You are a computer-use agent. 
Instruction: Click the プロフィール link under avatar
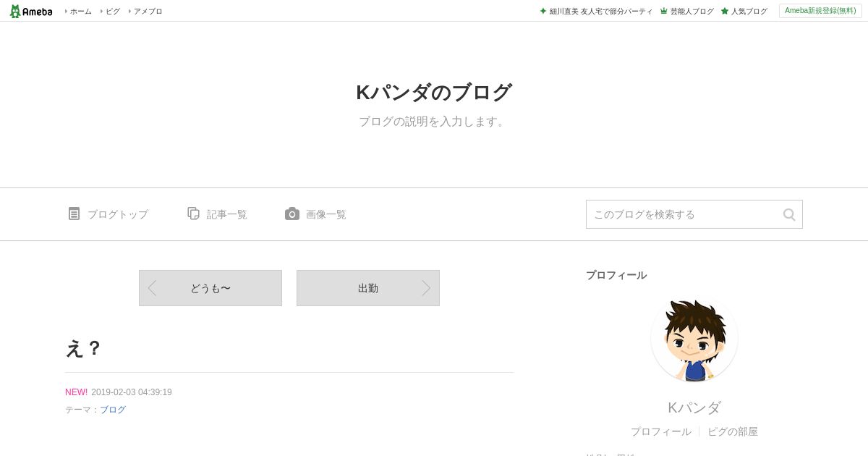coord(660,431)
